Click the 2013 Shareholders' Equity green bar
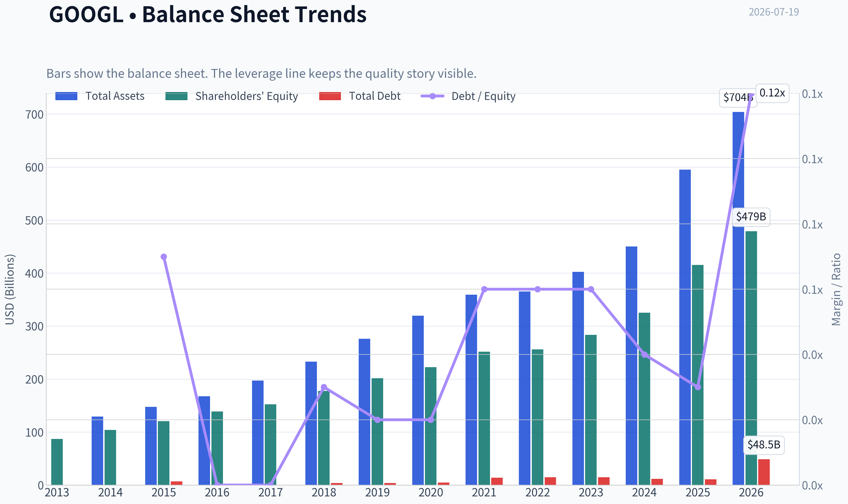 click(57, 462)
